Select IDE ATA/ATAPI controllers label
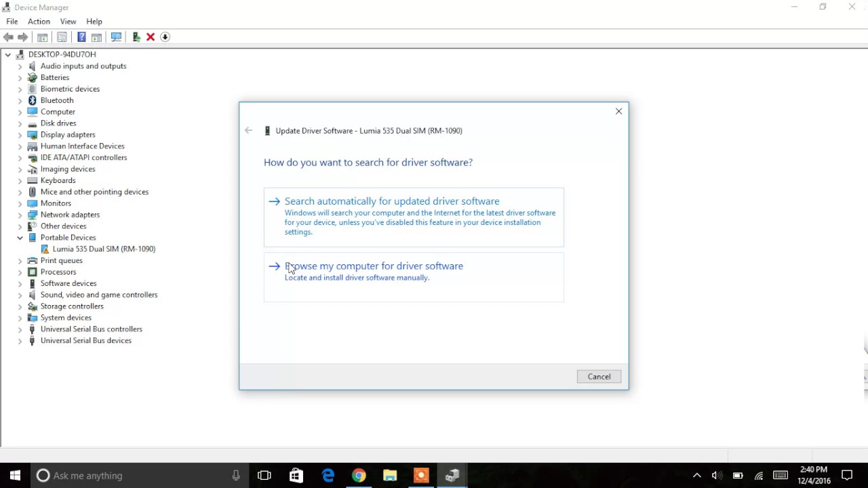The height and width of the screenshot is (488, 868). (83, 157)
